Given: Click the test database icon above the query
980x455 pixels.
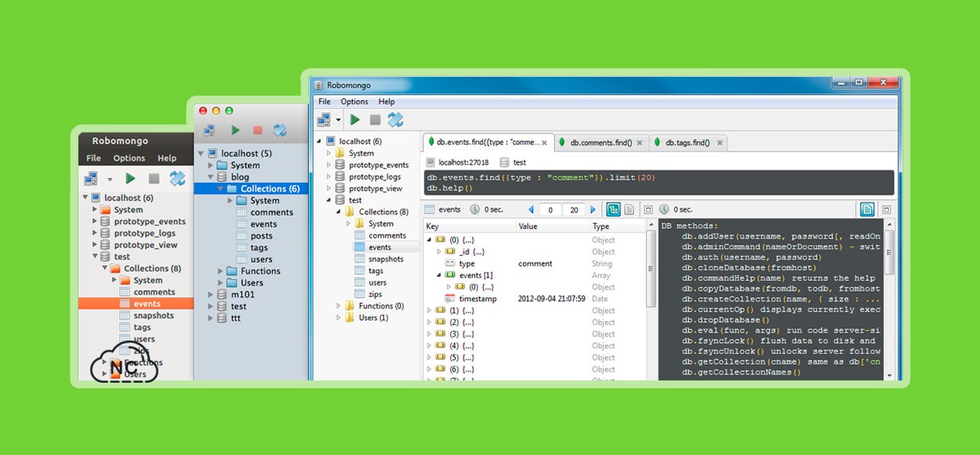Looking at the screenshot, I should click(504, 162).
